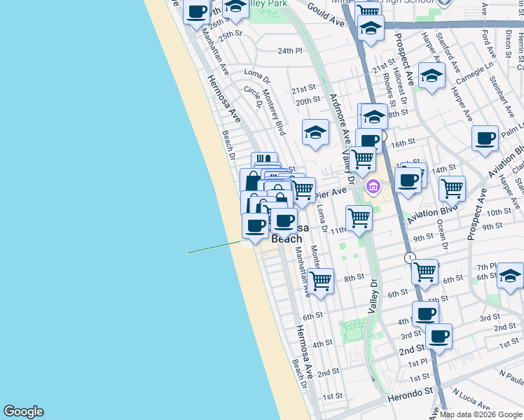The width and height of the screenshot is (524, 420).
Task: Click the 'Ardmore Ave' street label
Action: pyautogui.click(x=340, y=118)
